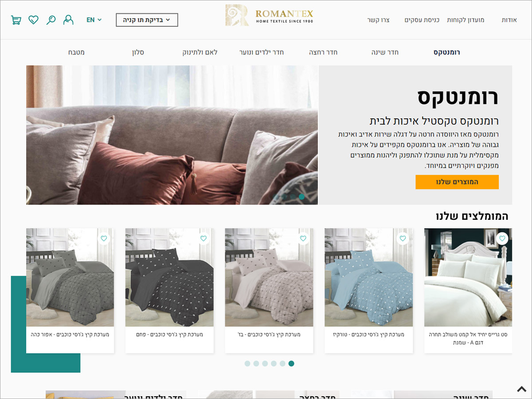Viewport: 532px width, 399px height.
Task: Open the חדר שינה category menu
Action: point(385,52)
